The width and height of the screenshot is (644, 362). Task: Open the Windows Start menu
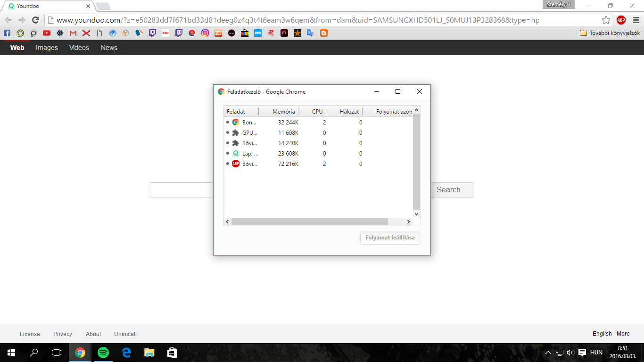point(11,352)
